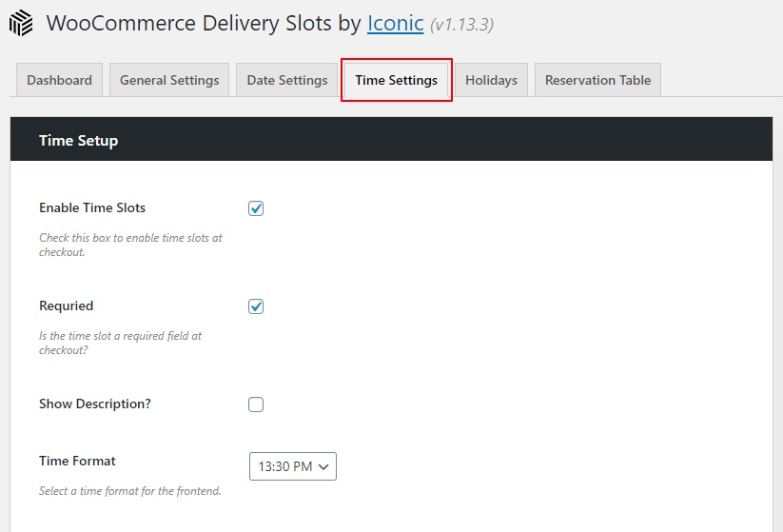Image resolution: width=783 pixels, height=532 pixels.
Task: Go to the Date Settings tab
Action: pyautogui.click(x=286, y=80)
